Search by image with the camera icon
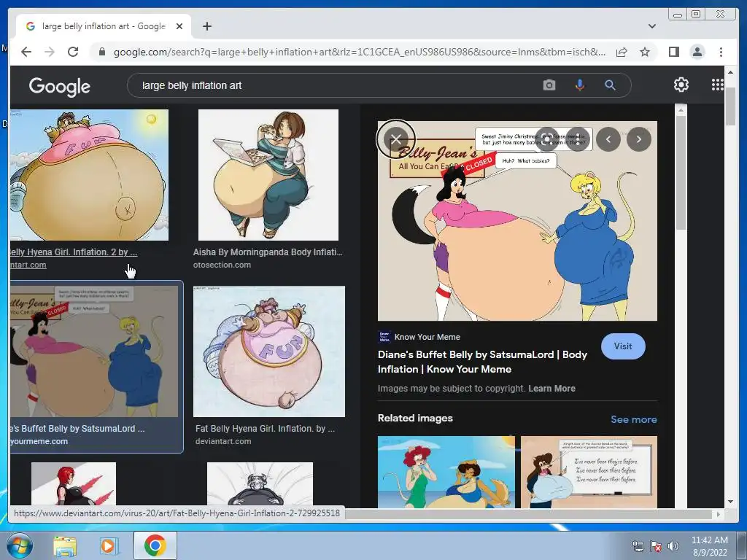 pyautogui.click(x=549, y=85)
